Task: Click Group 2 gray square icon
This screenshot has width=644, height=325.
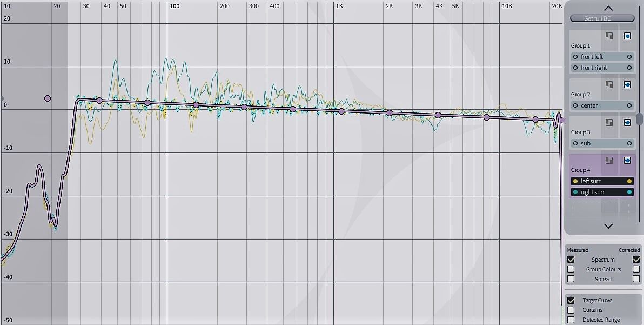Action: (609, 85)
